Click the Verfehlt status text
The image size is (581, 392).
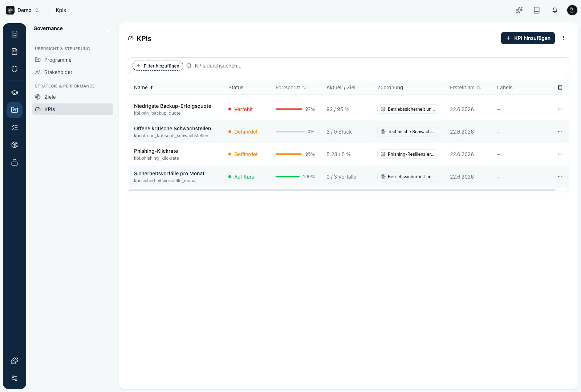(243, 109)
